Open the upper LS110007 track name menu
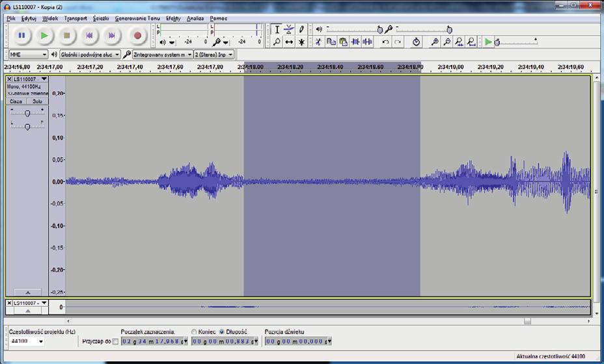 click(30, 79)
